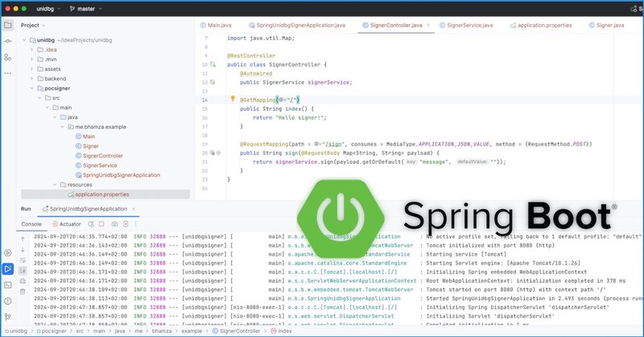Screen dimensions: 644x337
Task: Switch to Main.java tab
Action: [x=216, y=25]
